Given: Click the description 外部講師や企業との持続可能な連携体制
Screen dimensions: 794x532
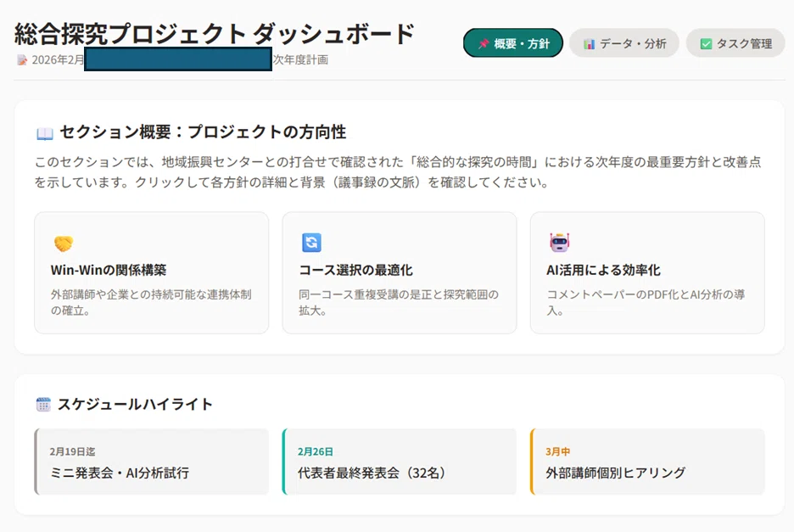Looking at the screenshot, I should pos(151,302).
